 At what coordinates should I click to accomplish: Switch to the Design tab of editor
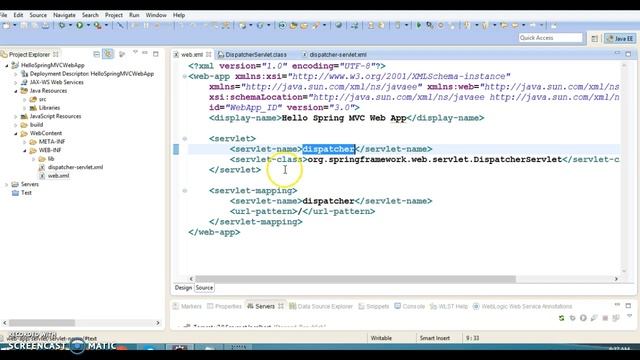(183, 288)
